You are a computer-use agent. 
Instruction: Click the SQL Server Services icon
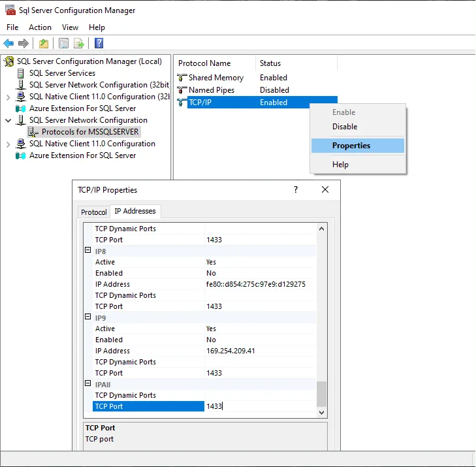pos(21,73)
